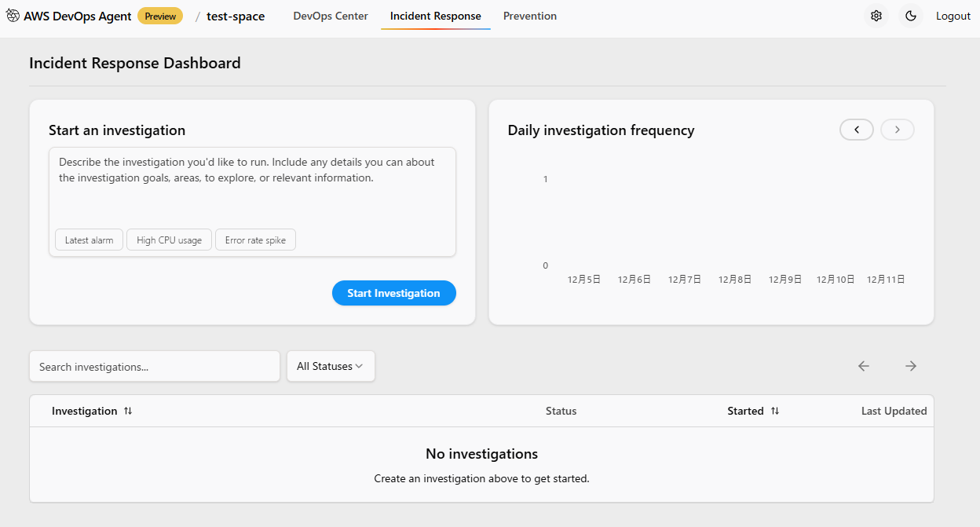The image size is (980, 527).
Task: Switch to the DevOps Center tab
Action: pyautogui.click(x=331, y=16)
